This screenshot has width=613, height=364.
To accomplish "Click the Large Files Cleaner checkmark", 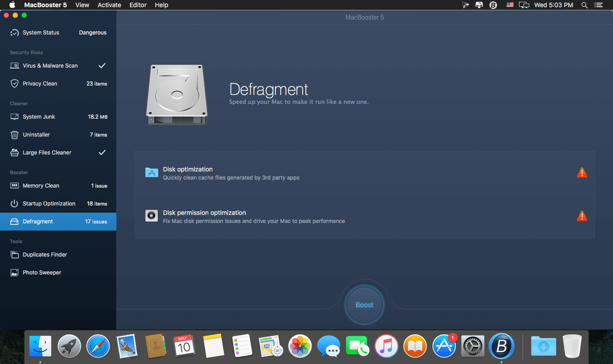I will [x=102, y=153].
